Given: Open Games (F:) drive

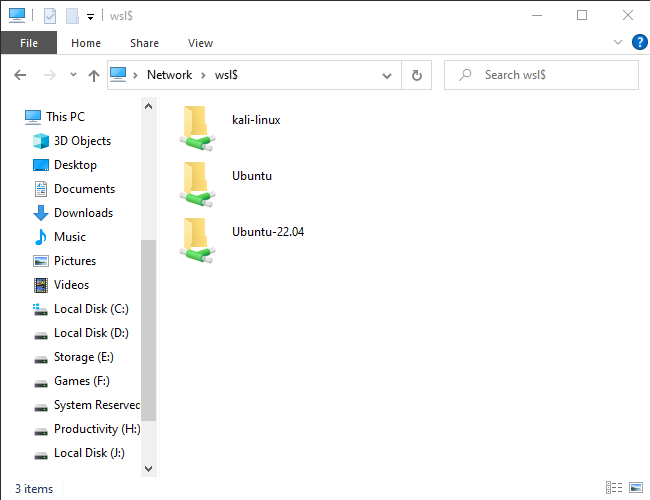Looking at the screenshot, I should click(x=82, y=381).
